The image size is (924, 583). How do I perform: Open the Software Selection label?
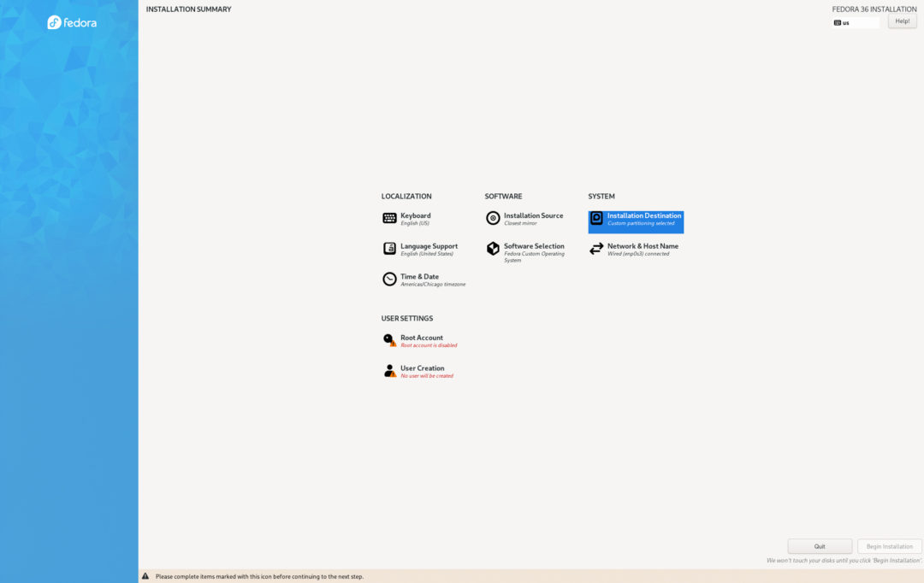point(534,246)
